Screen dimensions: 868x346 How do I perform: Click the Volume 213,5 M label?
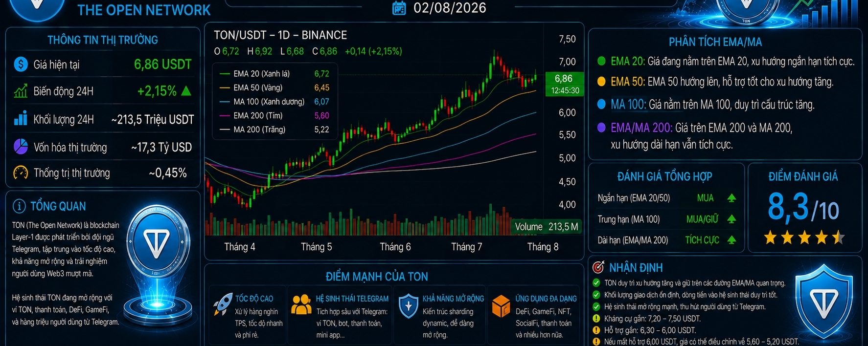coord(546,227)
